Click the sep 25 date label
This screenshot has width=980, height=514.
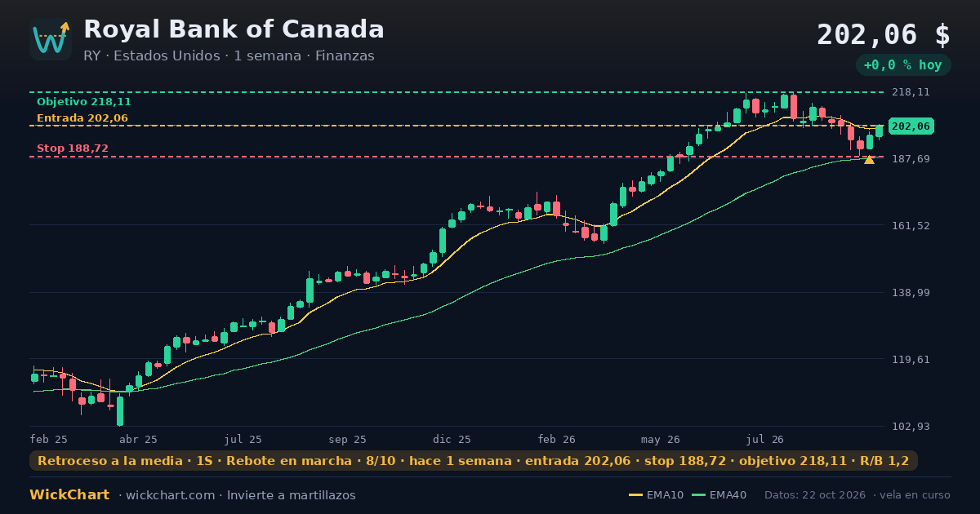[x=348, y=439]
